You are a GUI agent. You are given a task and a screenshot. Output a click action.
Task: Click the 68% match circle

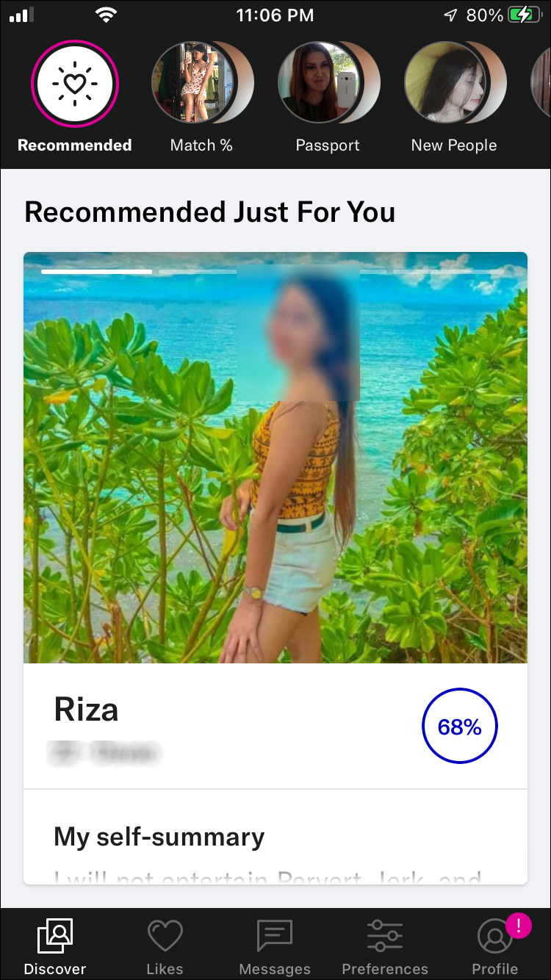coord(460,727)
